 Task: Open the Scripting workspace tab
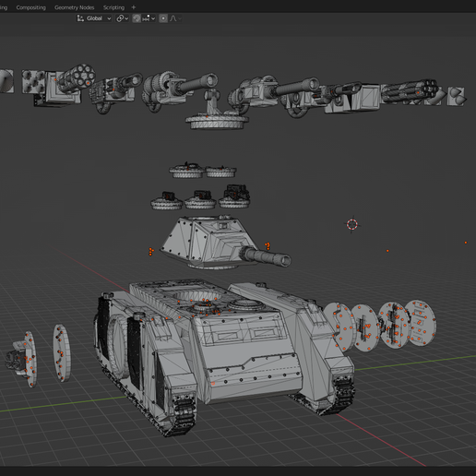coord(113,7)
